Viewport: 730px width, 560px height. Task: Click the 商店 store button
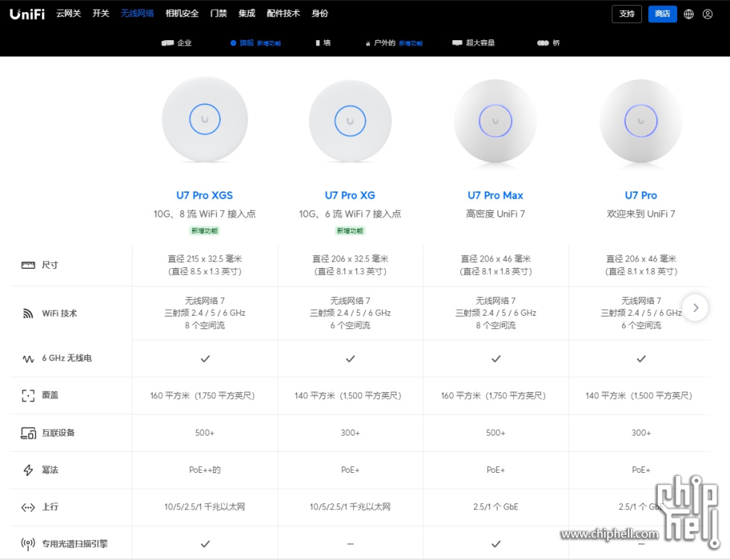662,14
